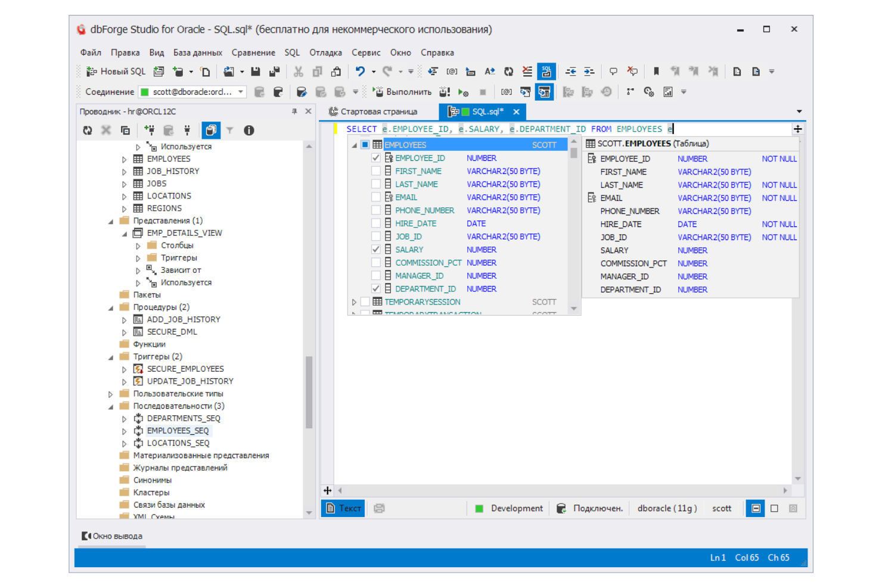Viewport: 882px width, 588px height.
Task: Check the EMAIL column checkbox
Action: 376,197
